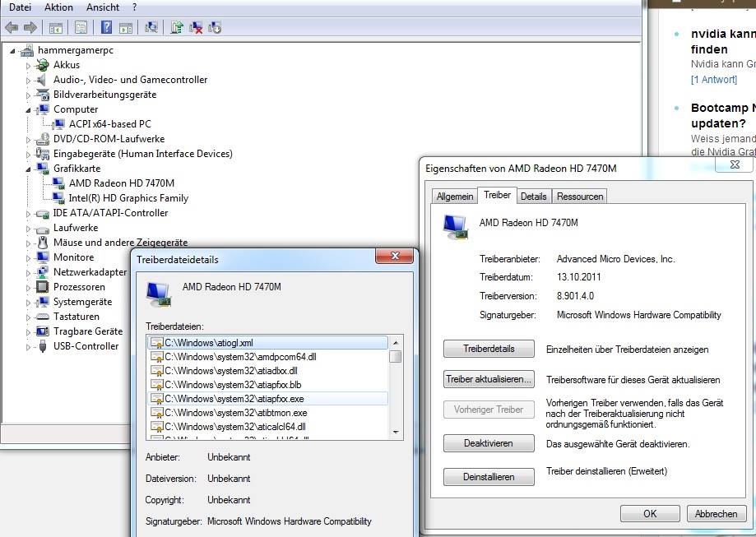
Task: Switch to the Ressourcen tab
Action: point(579,197)
